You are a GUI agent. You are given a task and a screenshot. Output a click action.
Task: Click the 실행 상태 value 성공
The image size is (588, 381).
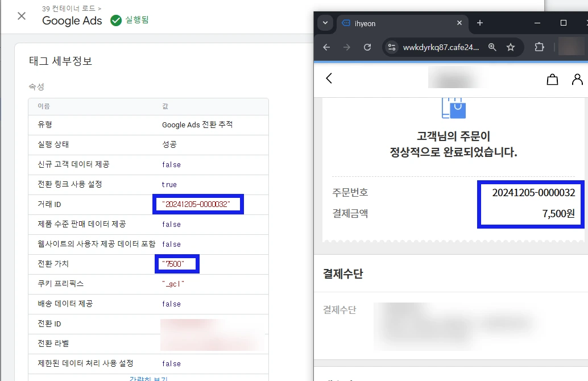pos(169,145)
